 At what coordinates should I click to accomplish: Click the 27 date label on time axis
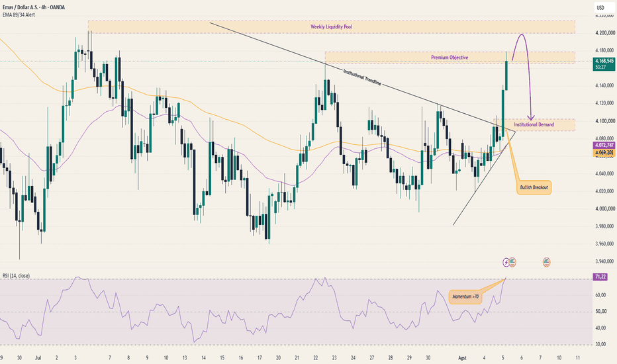pyautogui.click(x=371, y=357)
